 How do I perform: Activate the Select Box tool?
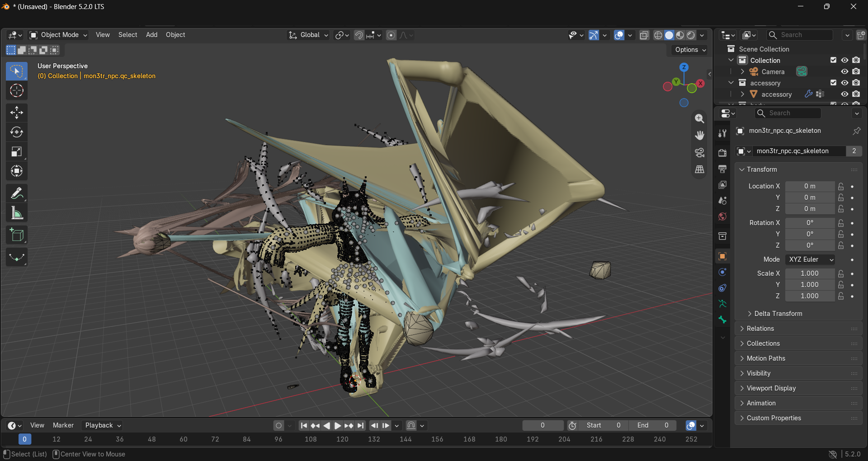[x=17, y=71]
